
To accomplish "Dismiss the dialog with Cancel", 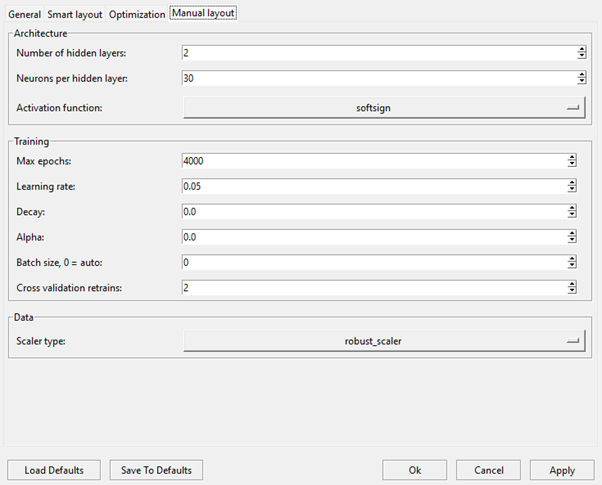I will click(x=488, y=470).
